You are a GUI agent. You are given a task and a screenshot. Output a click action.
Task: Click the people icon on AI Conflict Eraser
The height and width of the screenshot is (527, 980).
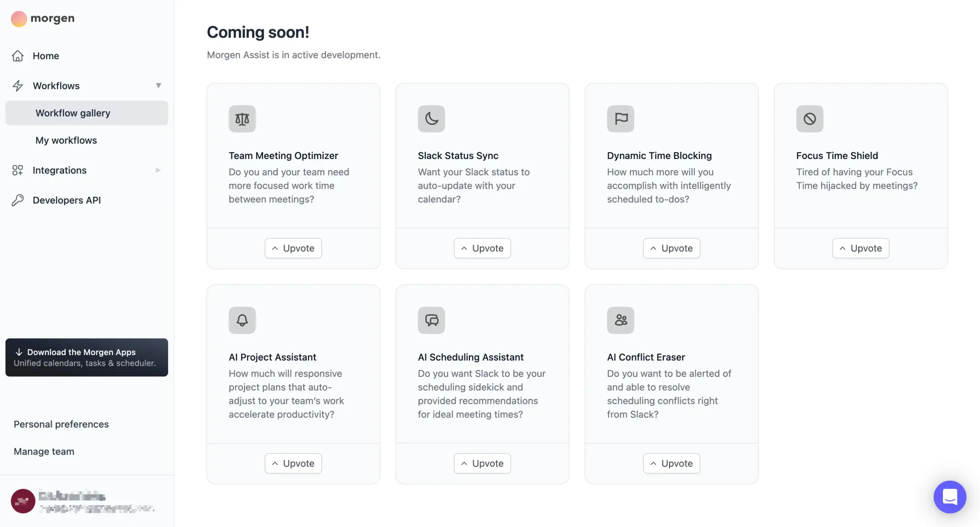[620, 320]
